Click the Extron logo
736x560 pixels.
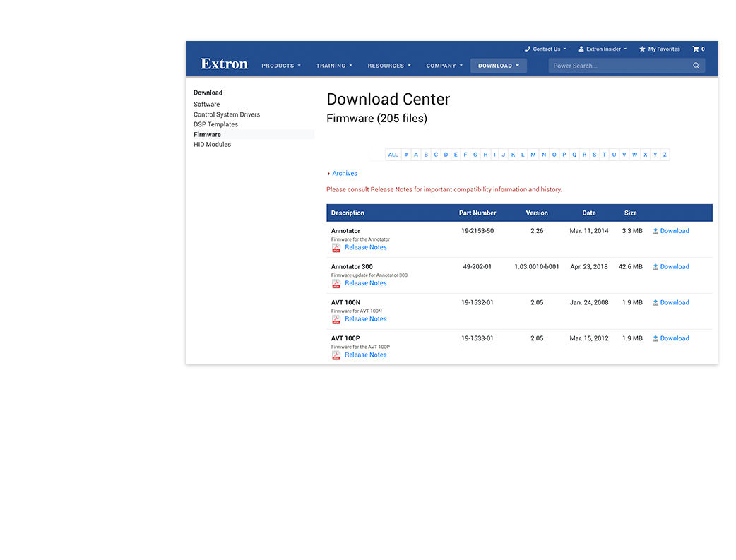pyautogui.click(x=224, y=64)
